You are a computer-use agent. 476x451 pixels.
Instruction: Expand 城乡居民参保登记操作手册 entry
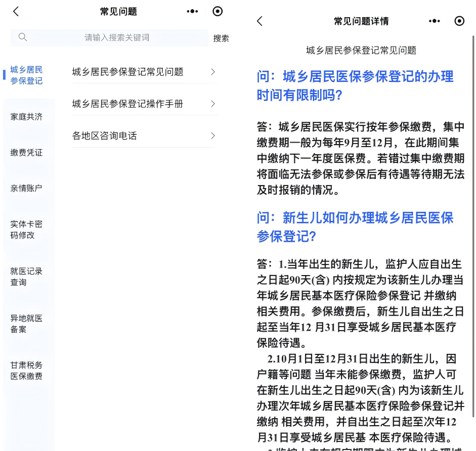(x=145, y=104)
